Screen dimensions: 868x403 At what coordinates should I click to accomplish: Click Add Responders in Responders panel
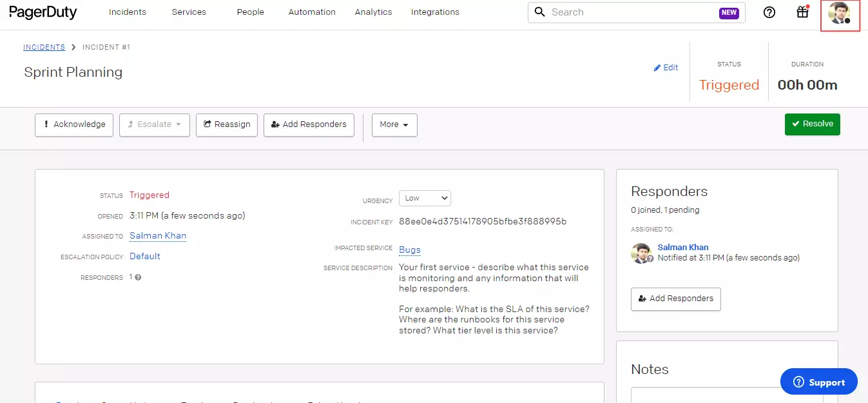point(675,299)
